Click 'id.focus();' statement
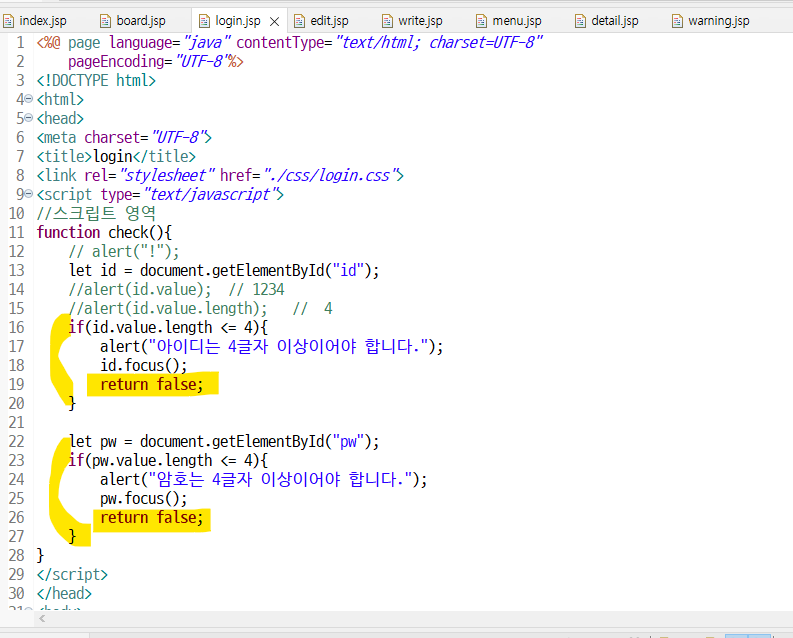This screenshot has height=638, width=793. pos(144,365)
